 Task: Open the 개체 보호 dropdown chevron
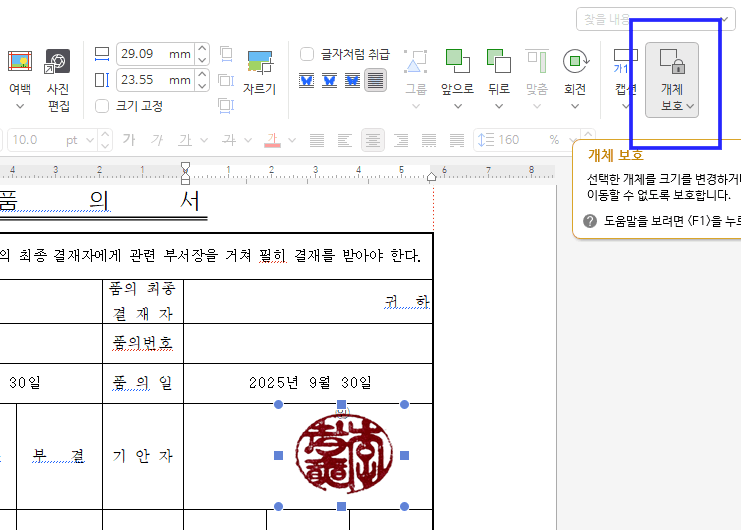690,106
